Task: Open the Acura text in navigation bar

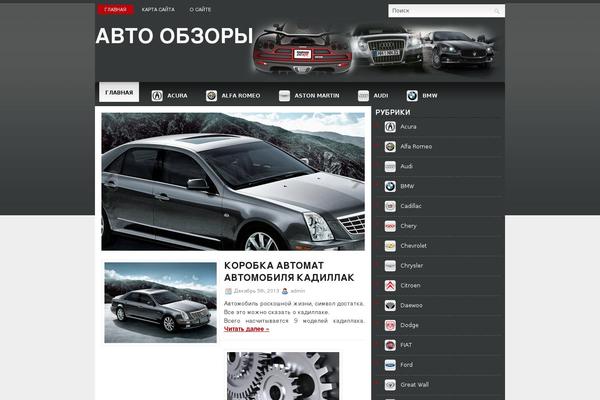Action: click(177, 96)
